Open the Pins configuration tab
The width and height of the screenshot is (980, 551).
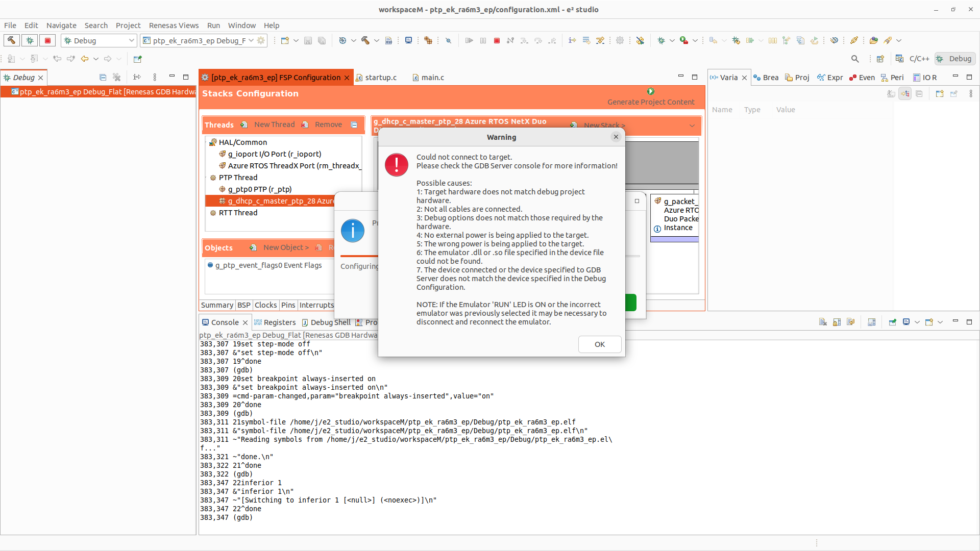288,305
